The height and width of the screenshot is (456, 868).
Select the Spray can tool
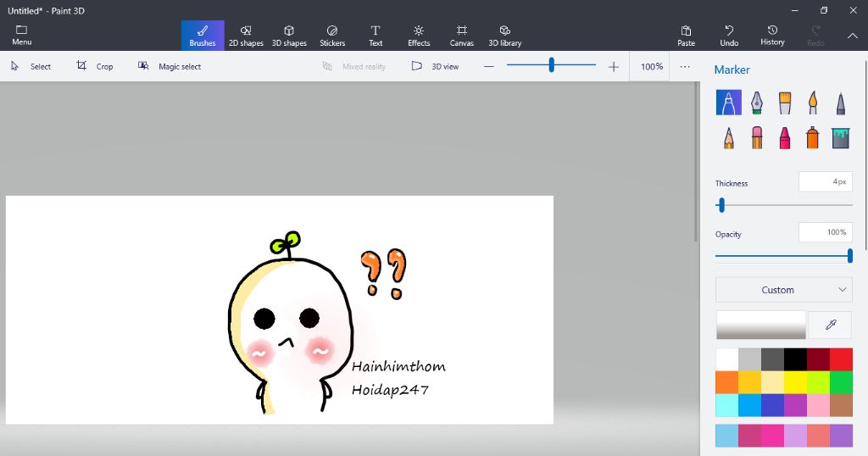point(813,137)
